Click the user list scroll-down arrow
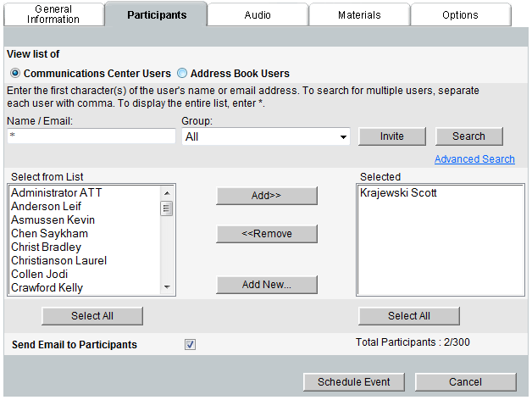Image resolution: width=532 pixels, height=400 pixels. pos(167,287)
